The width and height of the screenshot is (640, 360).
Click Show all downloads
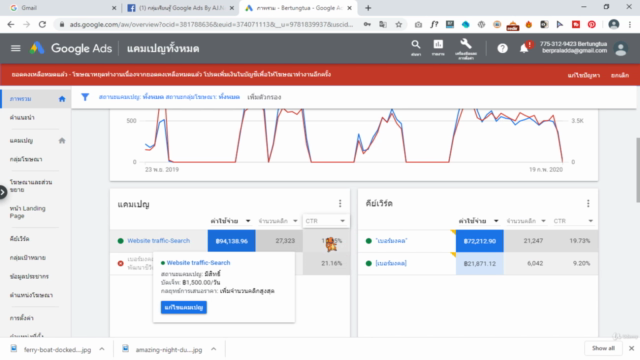click(603, 348)
